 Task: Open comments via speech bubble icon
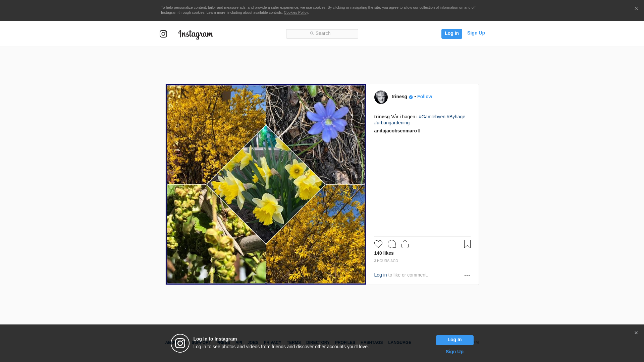pos(391,244)
